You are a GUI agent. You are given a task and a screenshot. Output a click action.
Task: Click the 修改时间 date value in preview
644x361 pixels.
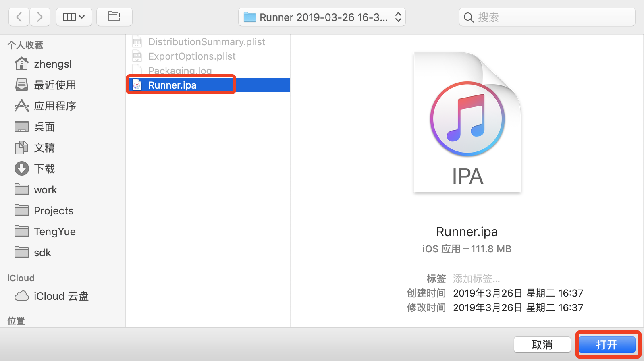tap(518, 307)
